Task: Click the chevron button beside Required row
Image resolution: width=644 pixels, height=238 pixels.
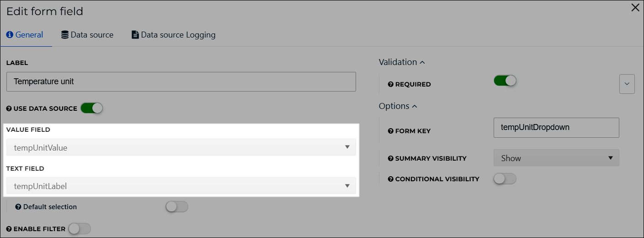Action: 627,84
